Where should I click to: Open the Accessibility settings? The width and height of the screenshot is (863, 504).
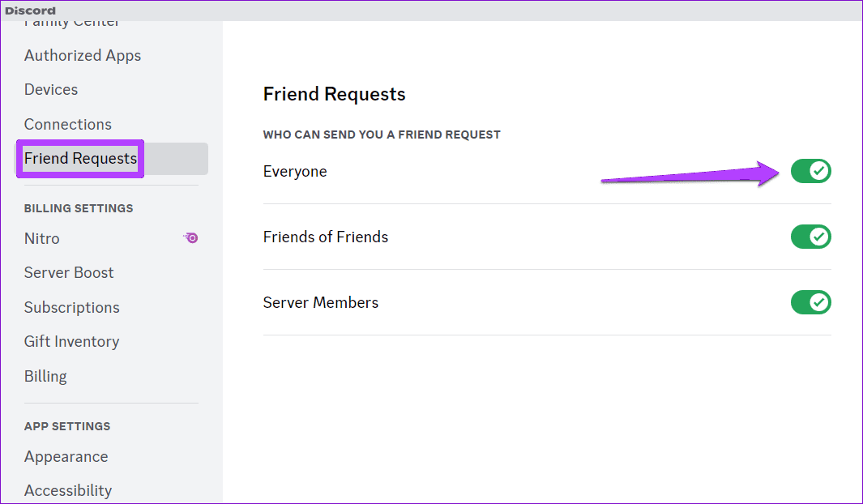point(68,489)
